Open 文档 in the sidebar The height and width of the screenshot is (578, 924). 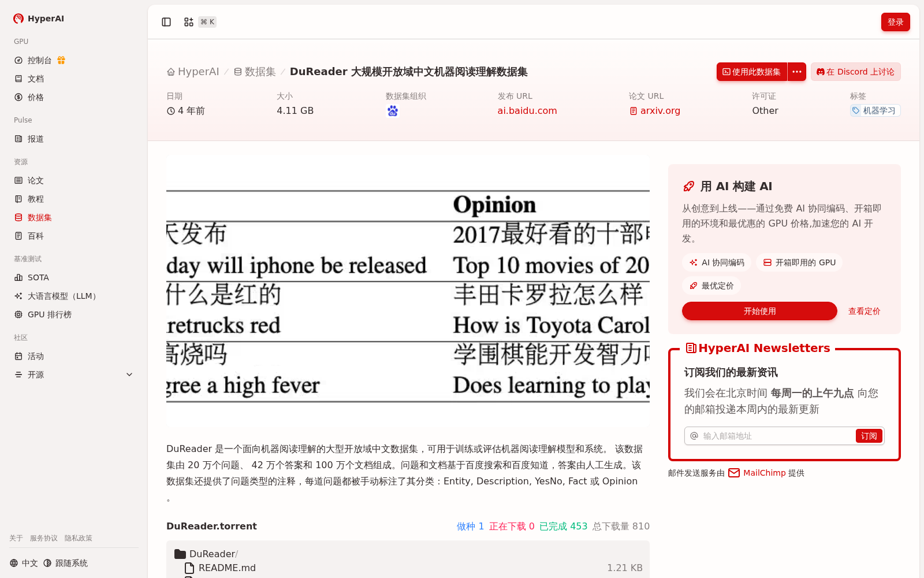(74, 79)
